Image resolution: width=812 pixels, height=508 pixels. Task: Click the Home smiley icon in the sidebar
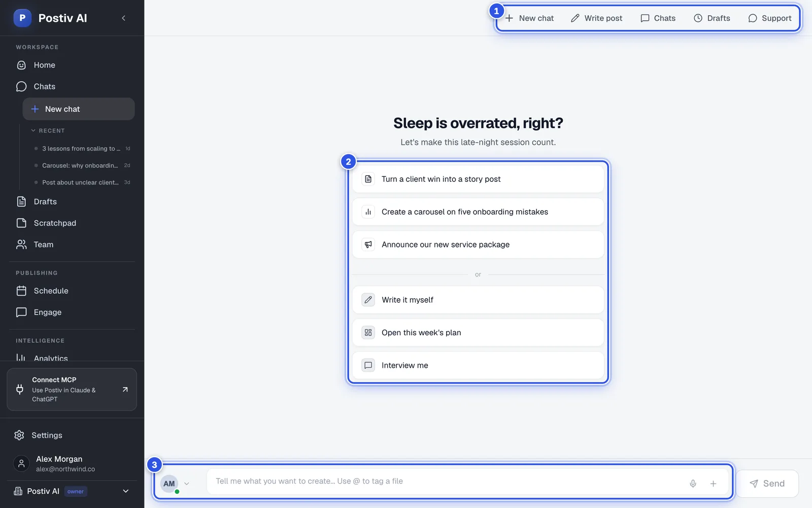21,65
